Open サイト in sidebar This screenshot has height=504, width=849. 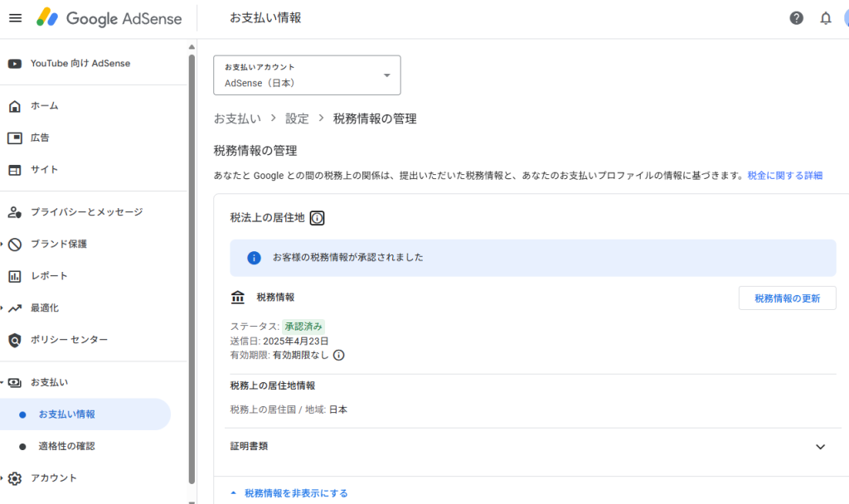pos(45,170)
